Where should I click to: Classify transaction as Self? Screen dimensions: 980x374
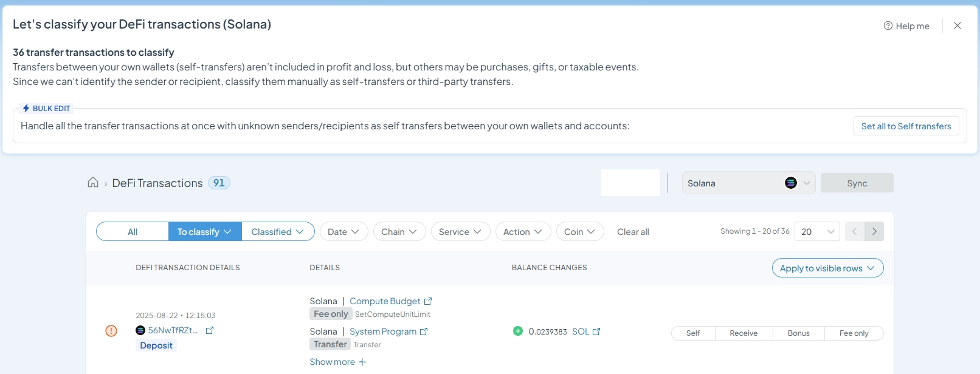point(693,333)
